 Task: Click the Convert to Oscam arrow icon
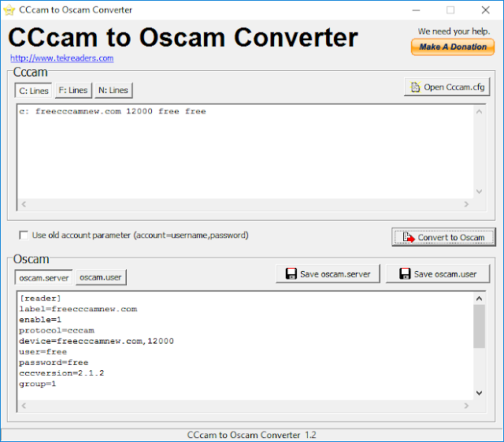click(409, 237)
